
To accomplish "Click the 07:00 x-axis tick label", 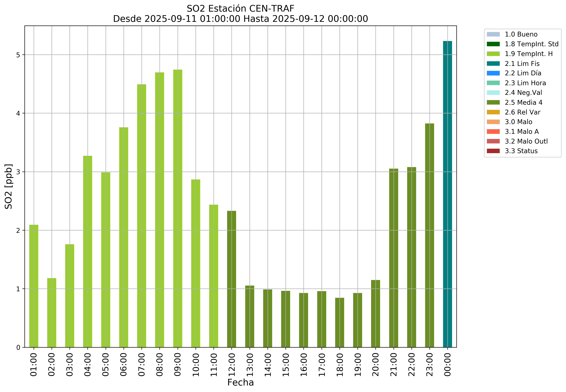I will coord(141,364).
